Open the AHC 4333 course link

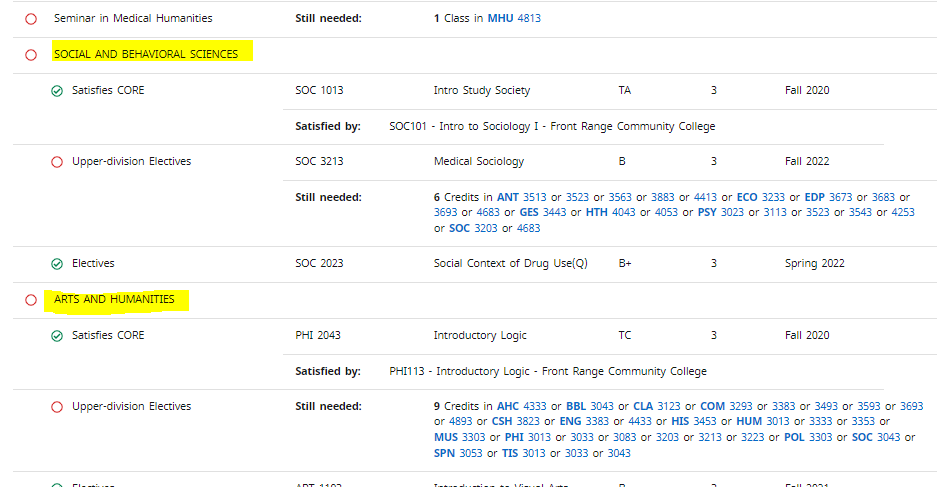click(x=521, y=406)
